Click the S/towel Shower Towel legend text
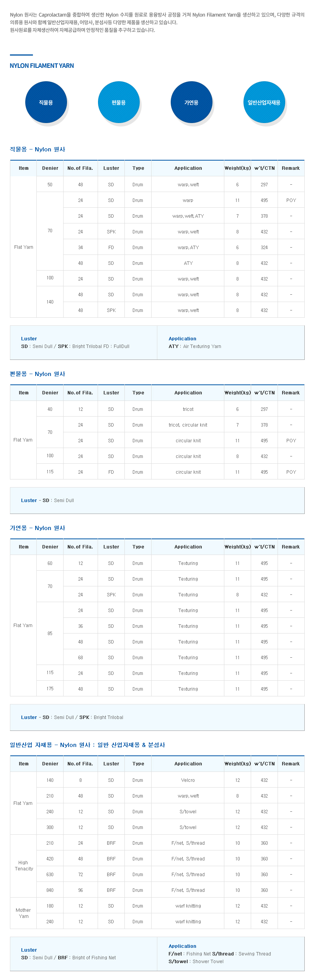Screen dimensions: 312x980 196,961
